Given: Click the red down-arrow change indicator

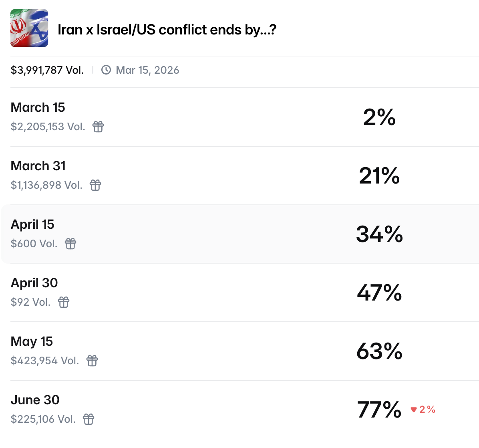Looking at the screenshot, I should click(x=414, y=410).
